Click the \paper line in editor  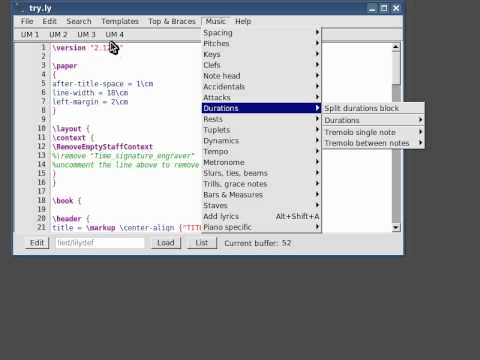click(x=65, y=66)
